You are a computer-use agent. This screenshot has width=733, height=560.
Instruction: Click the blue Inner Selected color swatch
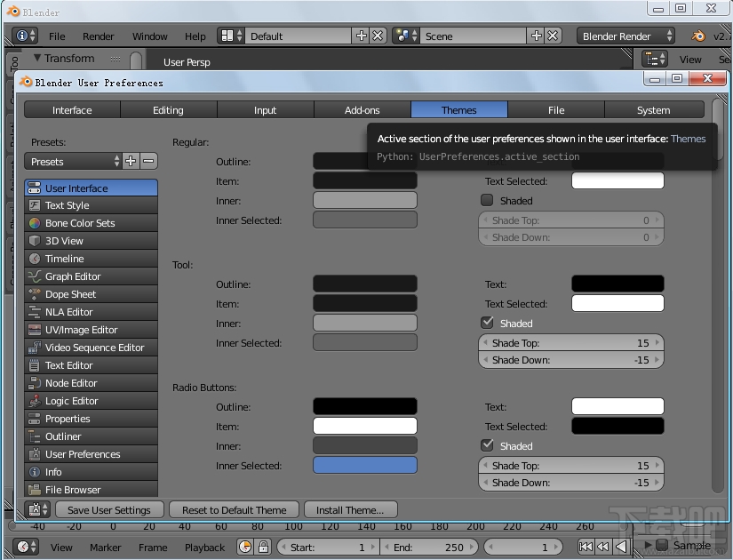point(364,465)
